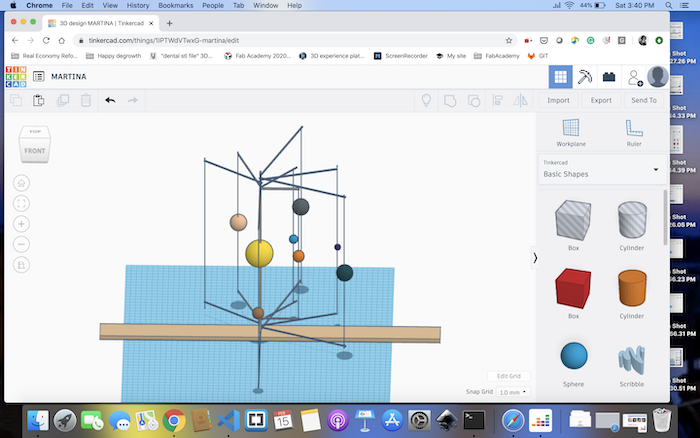Click the Tinkercad logo
The image size is (700, 438).
click(16, 77)
